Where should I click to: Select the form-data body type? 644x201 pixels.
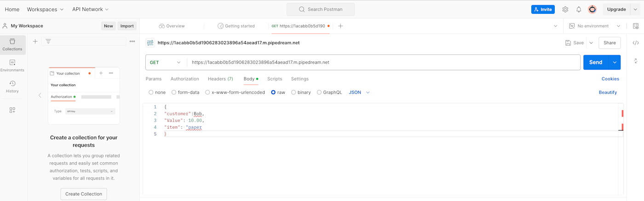point(174,92)
